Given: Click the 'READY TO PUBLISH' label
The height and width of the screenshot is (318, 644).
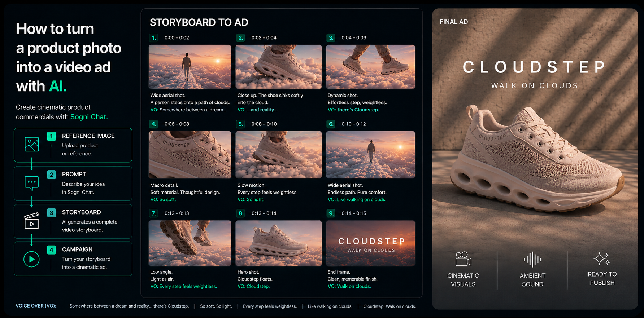Looking at the screenshot, I should (602, 279).
